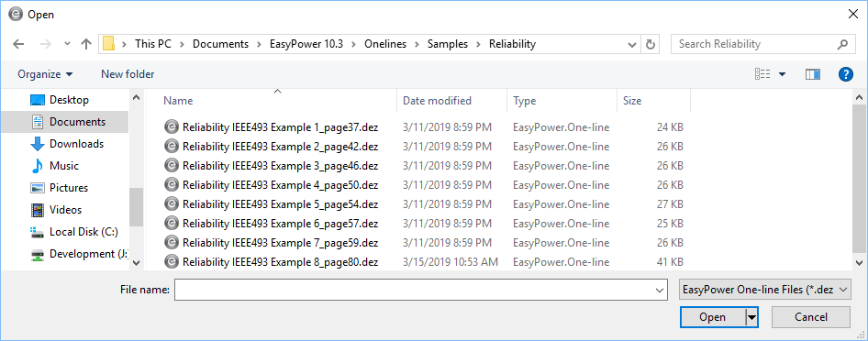Open the Help question mark icon
This screenshot has width=868, height=341.
(x=845, y=74)
